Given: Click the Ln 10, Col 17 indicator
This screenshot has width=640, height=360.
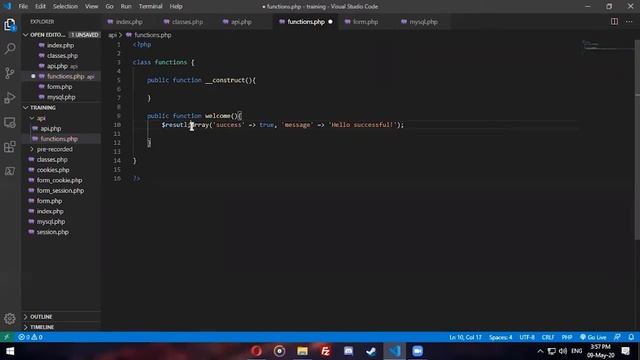Looking at the screenshot, I should 465,337.
